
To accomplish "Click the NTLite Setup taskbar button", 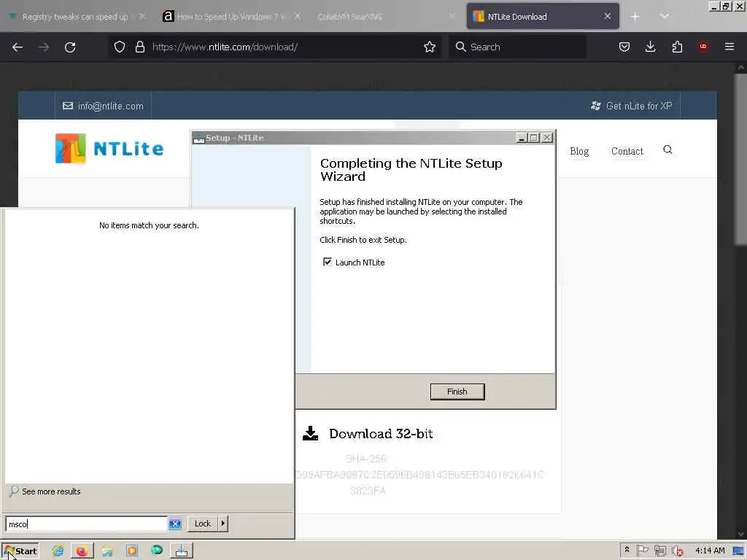I will tap(182, 551).
